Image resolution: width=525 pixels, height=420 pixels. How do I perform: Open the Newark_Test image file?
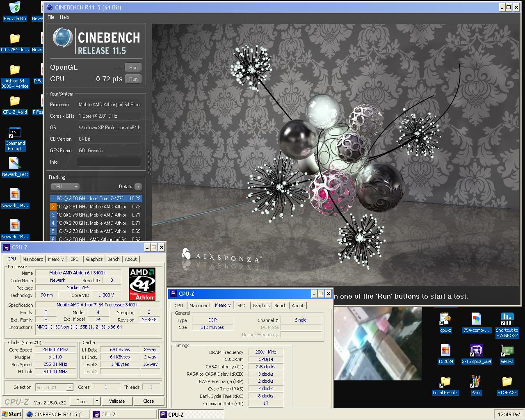pyautogui.click(x=15, y=167)
